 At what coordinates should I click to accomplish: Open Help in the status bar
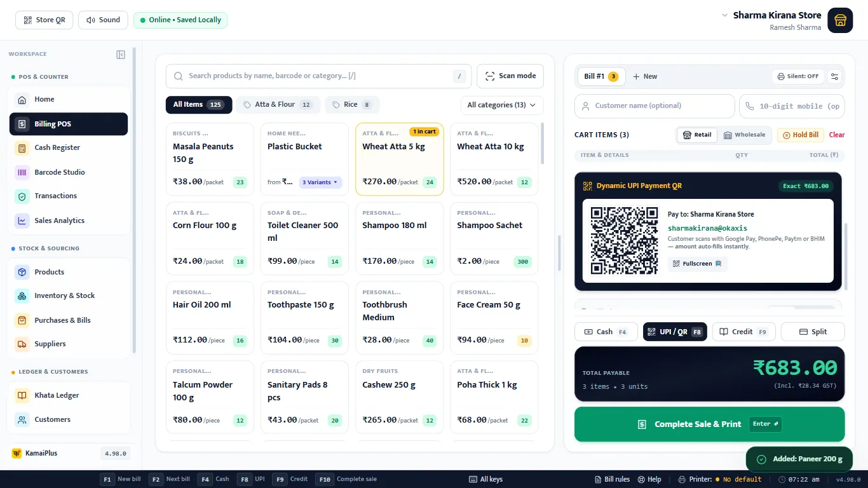click(649, 479)
